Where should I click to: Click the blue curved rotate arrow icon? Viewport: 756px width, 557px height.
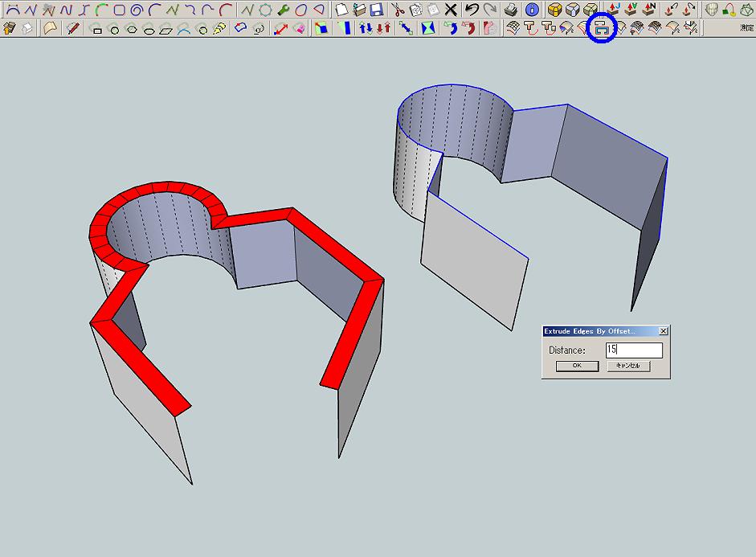point(451,28)
